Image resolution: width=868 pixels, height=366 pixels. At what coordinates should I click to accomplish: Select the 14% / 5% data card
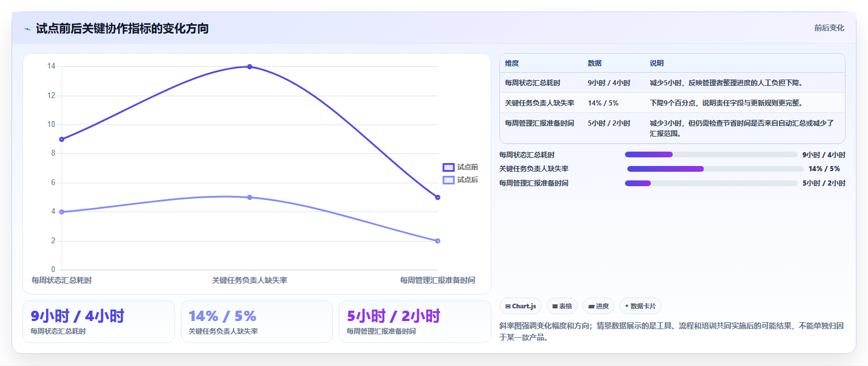(257, 322)
